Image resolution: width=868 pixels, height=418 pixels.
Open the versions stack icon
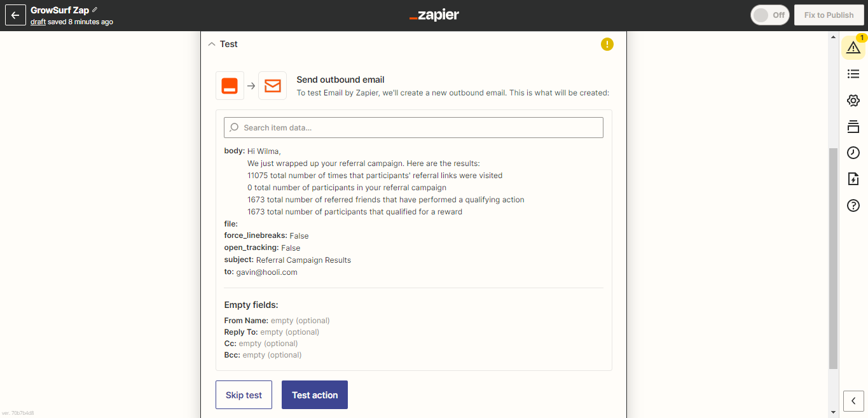point(853,127)
